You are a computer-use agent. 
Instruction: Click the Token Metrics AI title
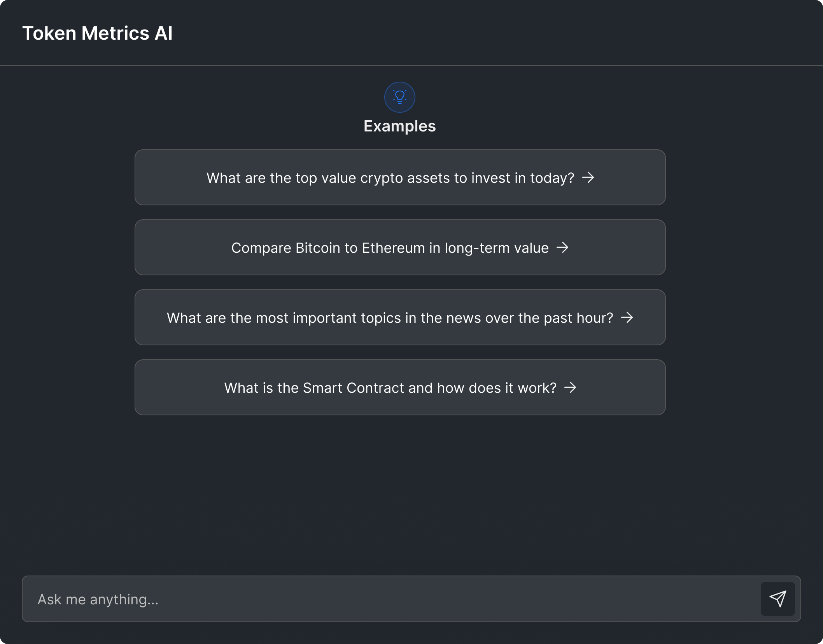98,33
